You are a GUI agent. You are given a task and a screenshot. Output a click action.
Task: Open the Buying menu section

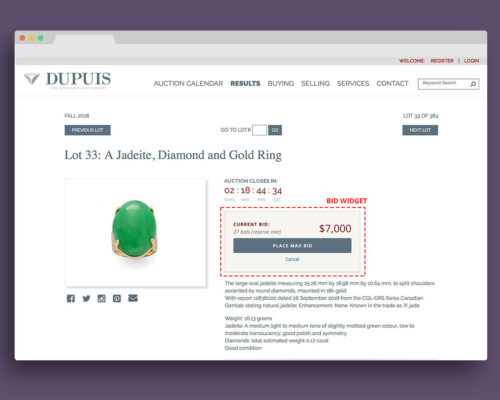coord(281,83)
